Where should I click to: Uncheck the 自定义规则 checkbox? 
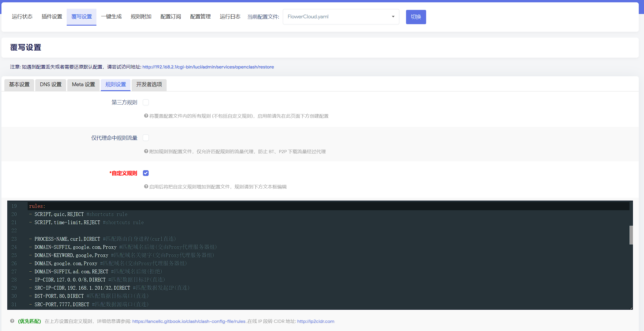[x=146, y=173]
